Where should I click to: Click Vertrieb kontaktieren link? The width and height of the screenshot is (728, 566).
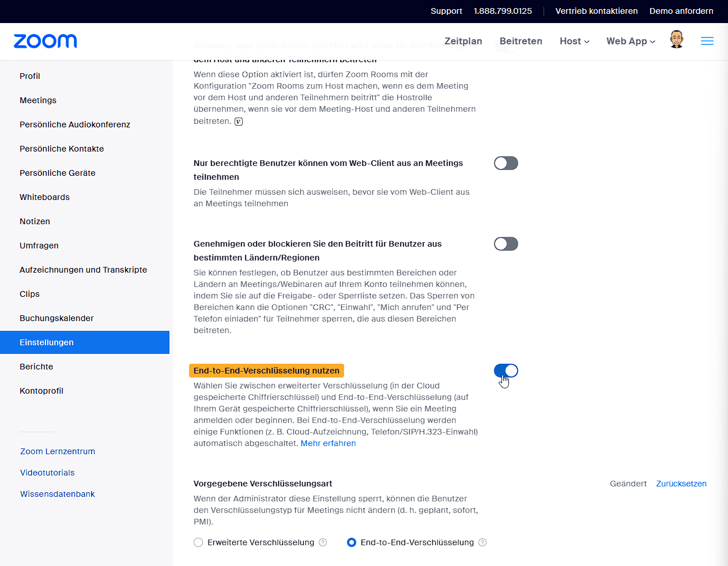(x=597, y=11)
